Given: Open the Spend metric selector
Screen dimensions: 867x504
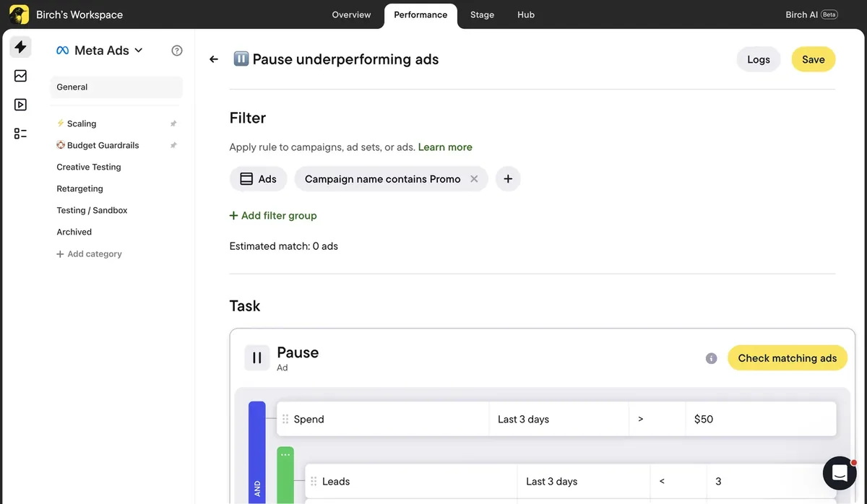Looking at the screenshot, I should click(x=383, y=419).
